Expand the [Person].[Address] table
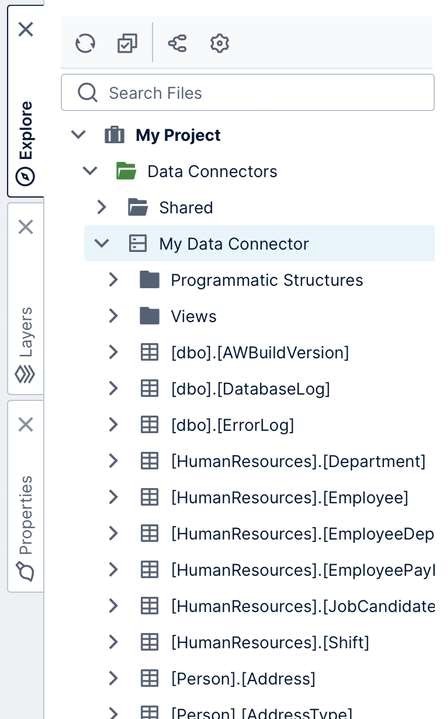 click(x=113, y=678)
